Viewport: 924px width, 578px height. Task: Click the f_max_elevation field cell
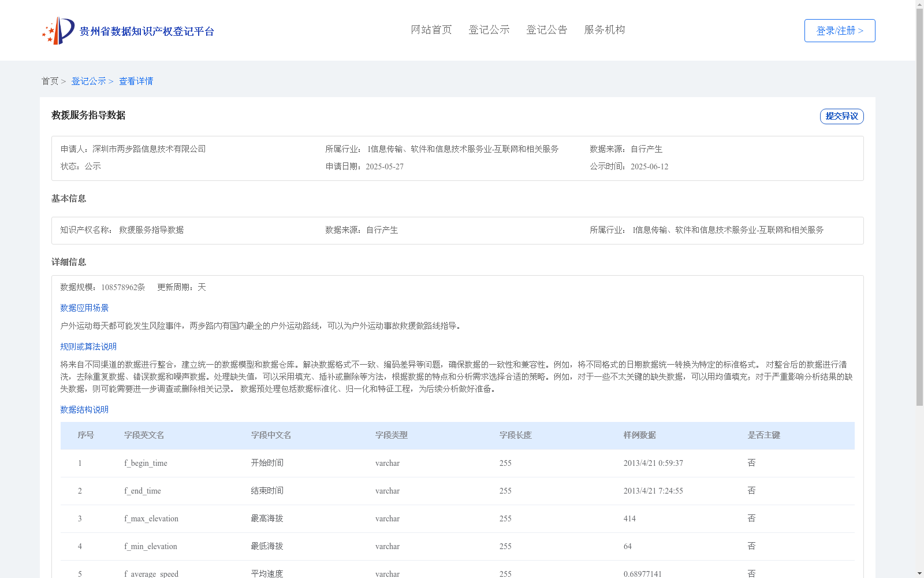click(151, 519)
